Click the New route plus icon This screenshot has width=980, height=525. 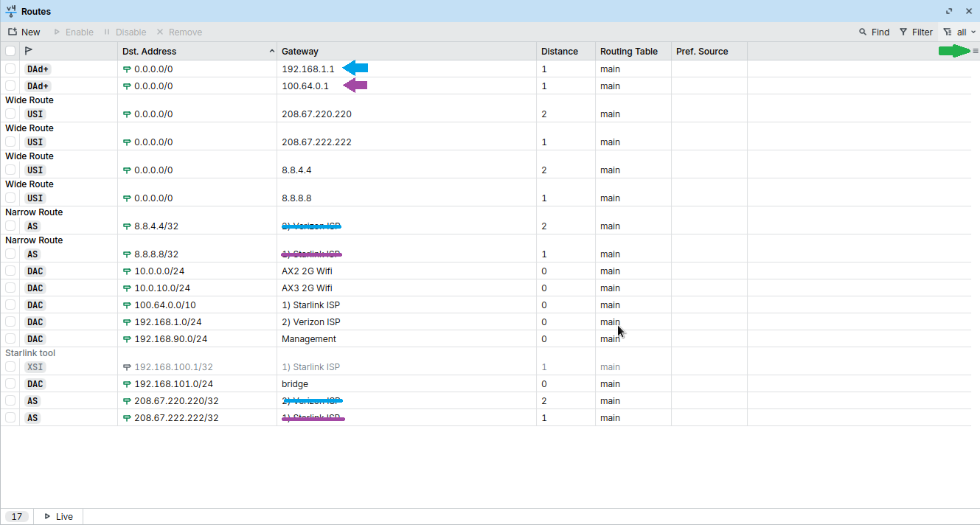point(13,32)
